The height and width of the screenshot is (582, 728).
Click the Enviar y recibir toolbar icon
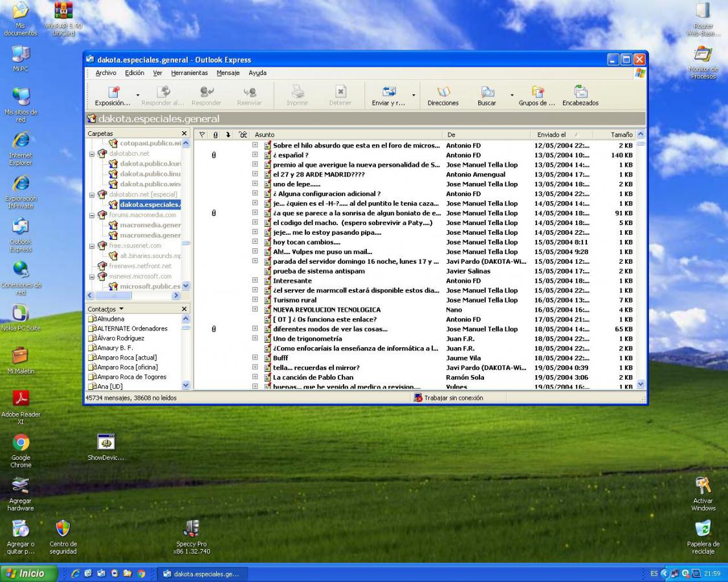388,92
